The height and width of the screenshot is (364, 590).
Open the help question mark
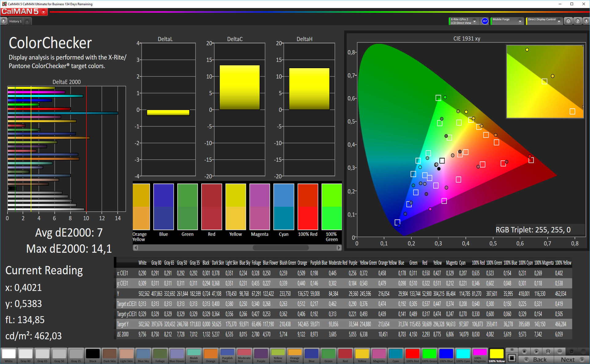pyautogui.click(x=578, y=21)
